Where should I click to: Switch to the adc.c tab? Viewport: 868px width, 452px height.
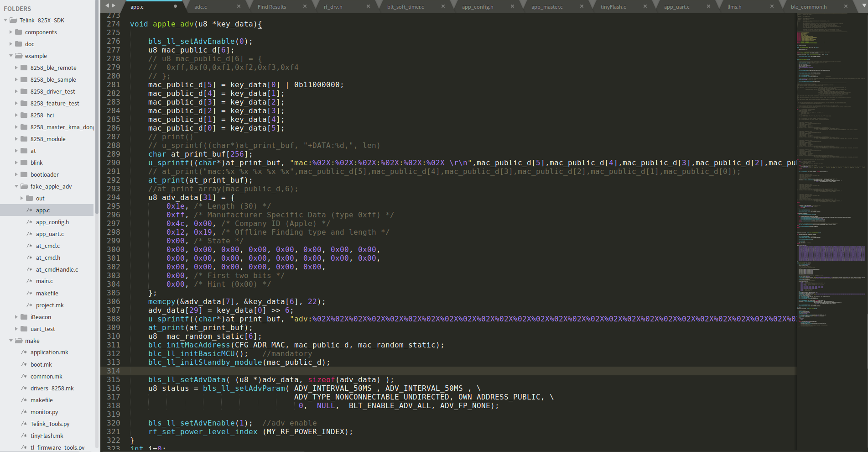(200, 7)
